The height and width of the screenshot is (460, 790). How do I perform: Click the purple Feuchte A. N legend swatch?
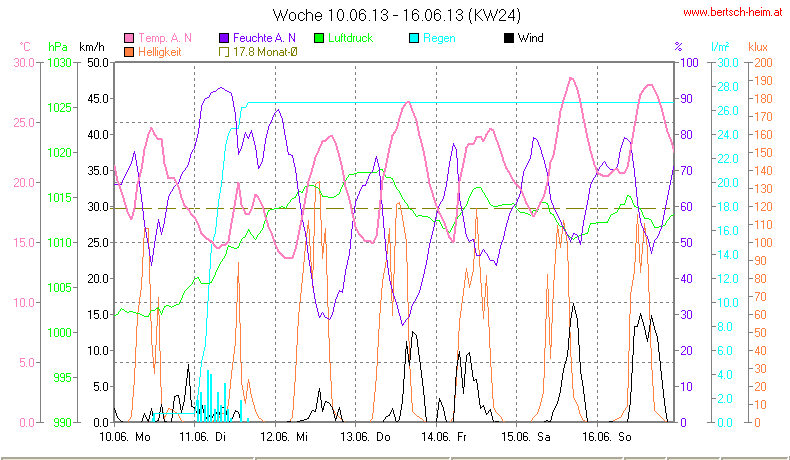tap(224, 38)
